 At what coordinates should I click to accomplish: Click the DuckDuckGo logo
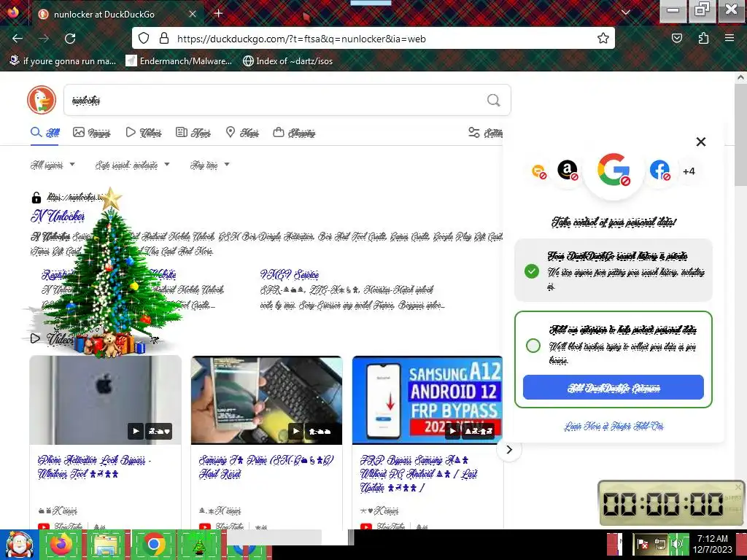pyautogui.click(x=42, y=100)
